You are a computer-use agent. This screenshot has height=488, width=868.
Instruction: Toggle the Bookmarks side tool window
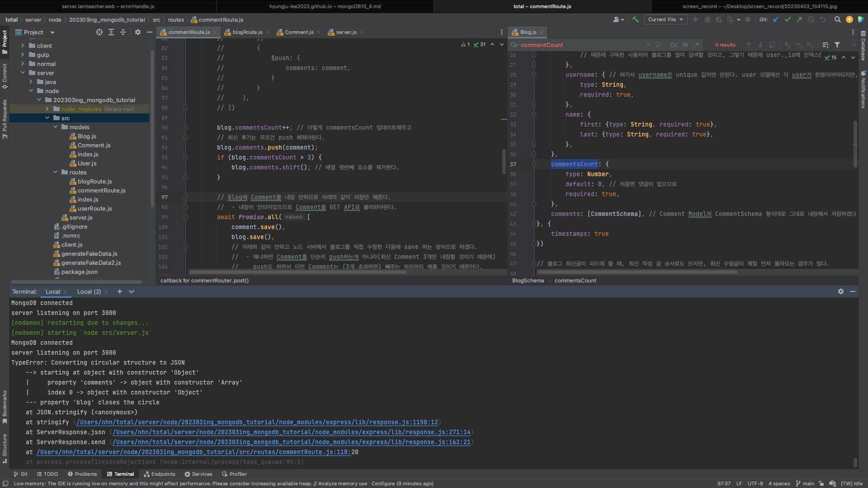pyautogui.click(x=5, y=408)
